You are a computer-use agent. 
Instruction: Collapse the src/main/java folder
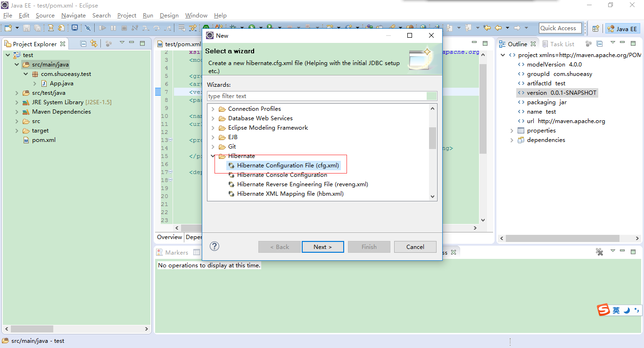(17, 65)
